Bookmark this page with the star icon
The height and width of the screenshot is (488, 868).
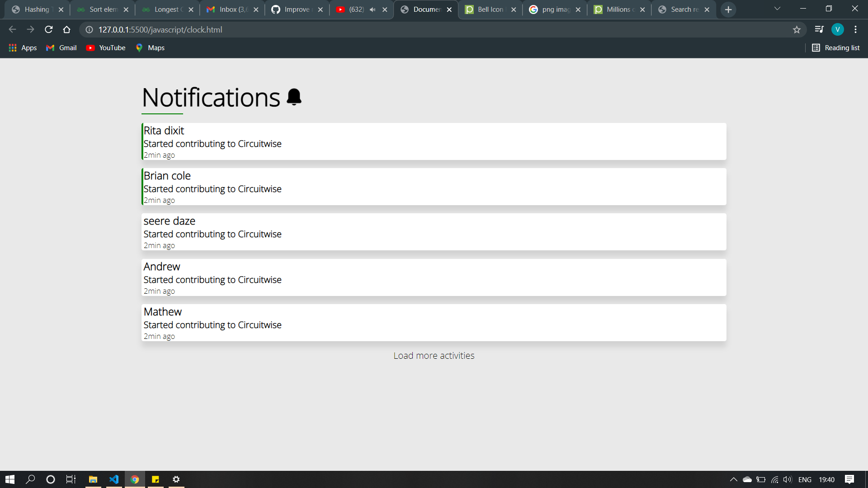tap(797, 29)
